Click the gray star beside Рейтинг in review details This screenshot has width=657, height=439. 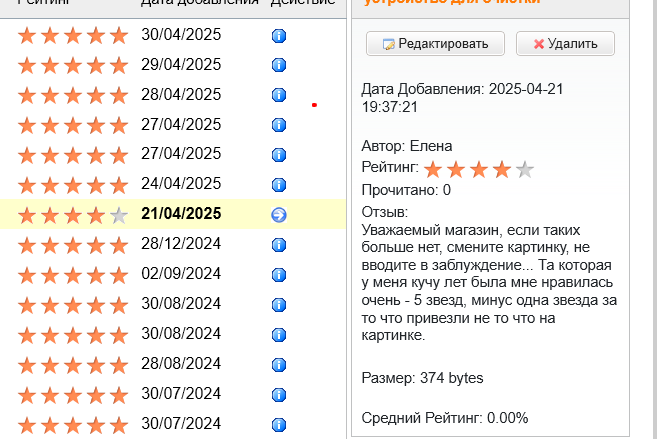524,169
